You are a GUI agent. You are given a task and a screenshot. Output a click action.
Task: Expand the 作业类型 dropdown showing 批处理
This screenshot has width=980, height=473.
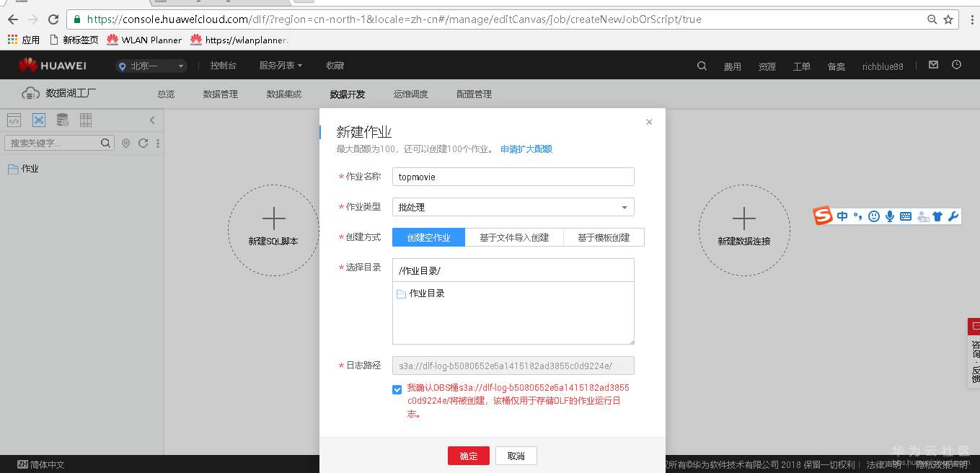[x=513, y=207]
